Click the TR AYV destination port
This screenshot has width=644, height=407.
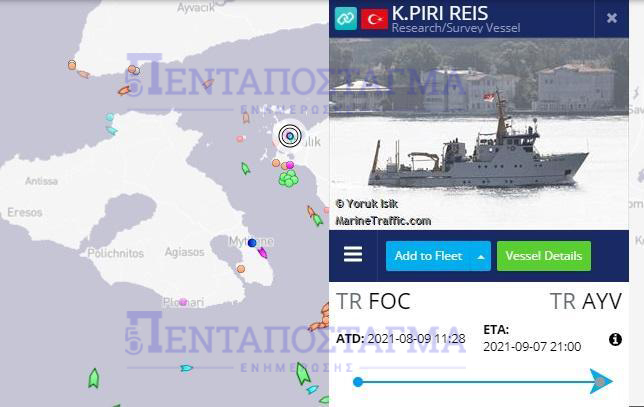click(585, 301)
